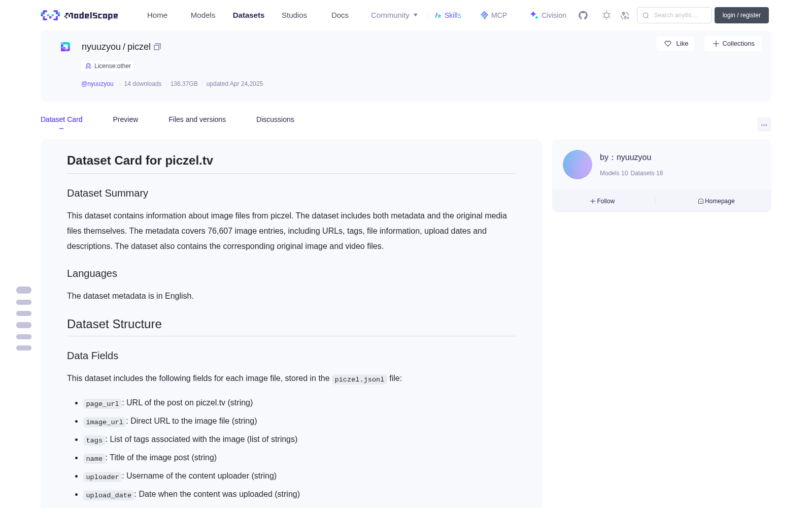Click 'Datasets 18' in the author card
This screenshot has width=812, height=508.
point(647,173)
